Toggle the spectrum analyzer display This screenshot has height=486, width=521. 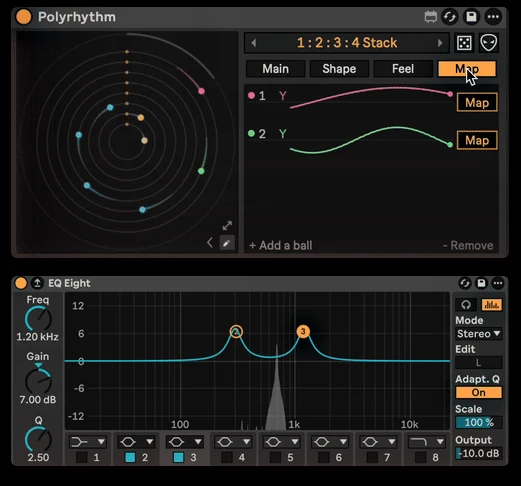point(492,305)
